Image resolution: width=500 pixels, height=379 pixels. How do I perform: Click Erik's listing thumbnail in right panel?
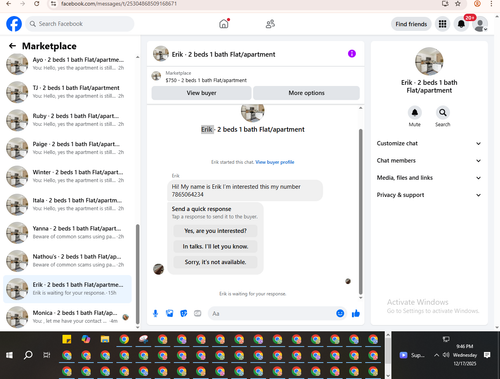click(x=429, y=61)
